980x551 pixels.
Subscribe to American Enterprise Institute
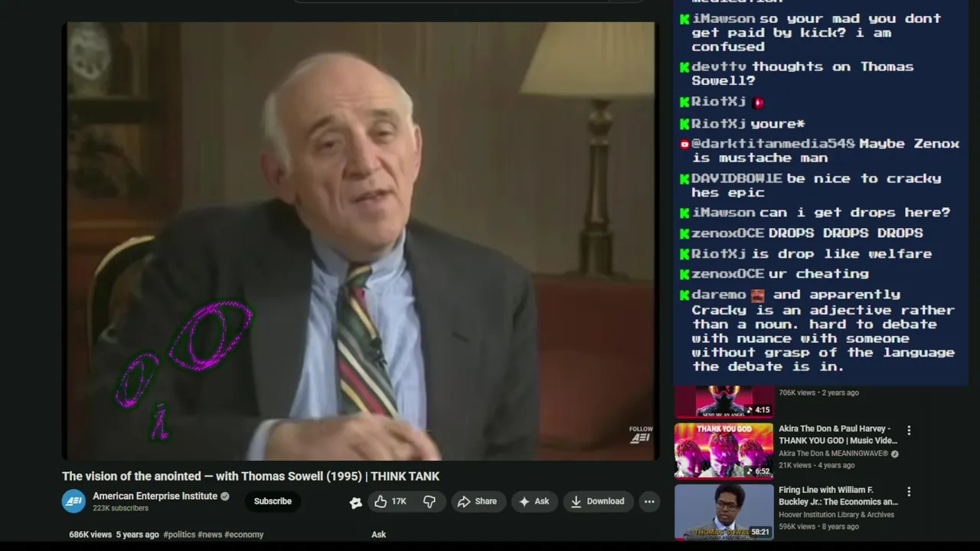coord(273,501)
